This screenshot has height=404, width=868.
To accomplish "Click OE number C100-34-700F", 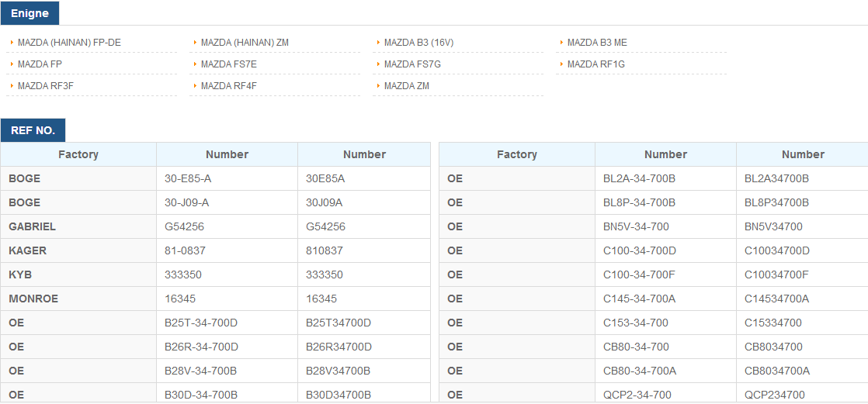I will click(x=640, y=275).
